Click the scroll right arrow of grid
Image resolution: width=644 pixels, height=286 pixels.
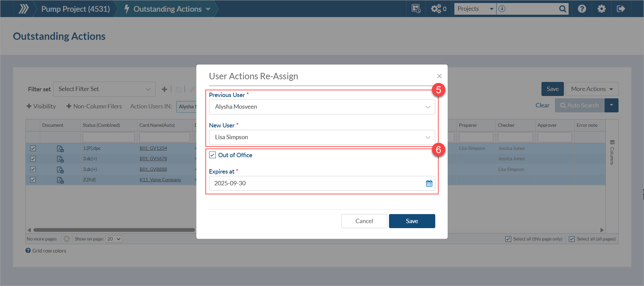[x=602, y=230]
